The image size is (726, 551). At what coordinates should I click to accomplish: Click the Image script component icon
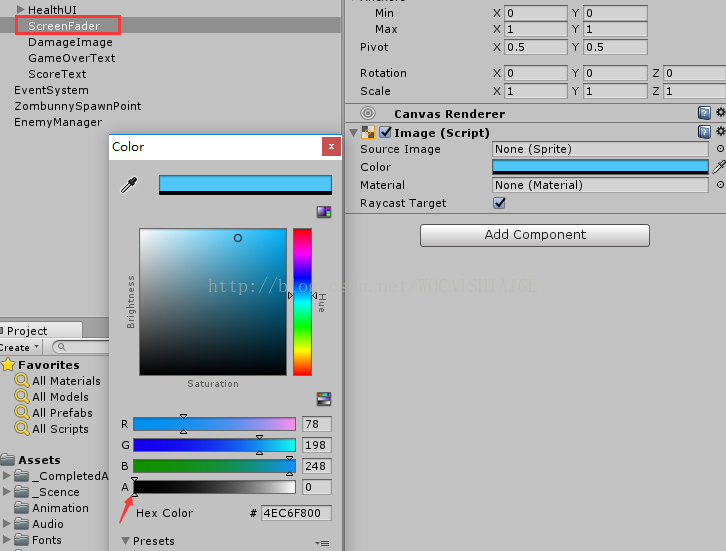point(368,132)
